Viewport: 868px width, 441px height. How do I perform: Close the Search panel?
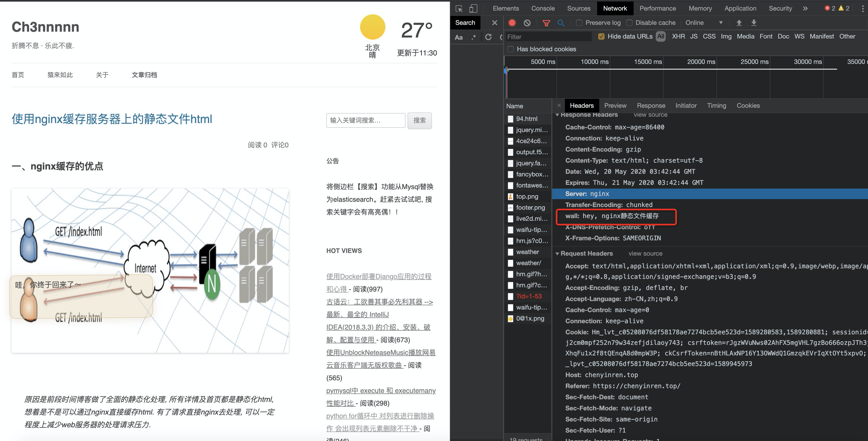pyautogui.click(x=494, y=23)
